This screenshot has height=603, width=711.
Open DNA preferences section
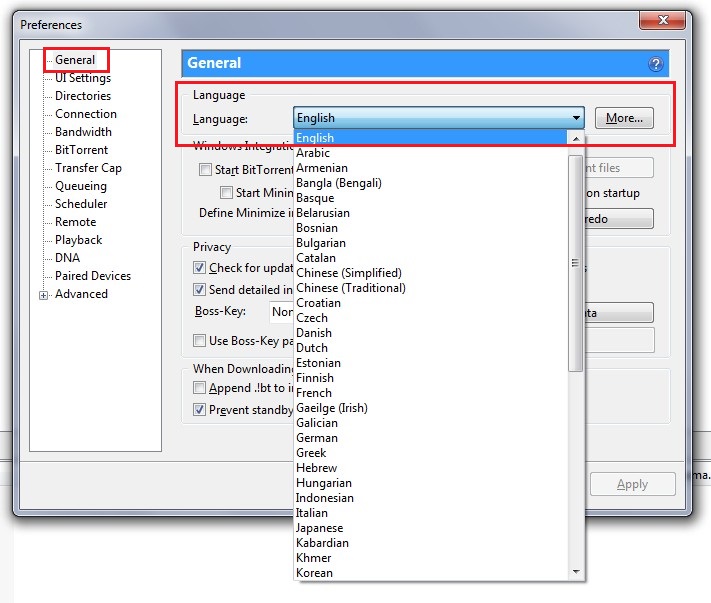[x=68, y=258]
